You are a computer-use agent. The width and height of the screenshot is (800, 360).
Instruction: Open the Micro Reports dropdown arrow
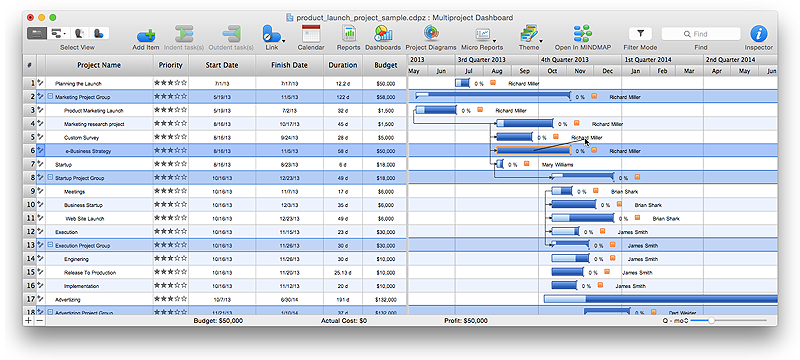[494, 41]
